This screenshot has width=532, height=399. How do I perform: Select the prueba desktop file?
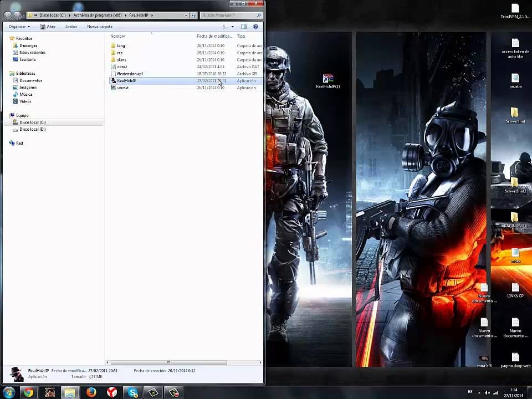(515, 81)
